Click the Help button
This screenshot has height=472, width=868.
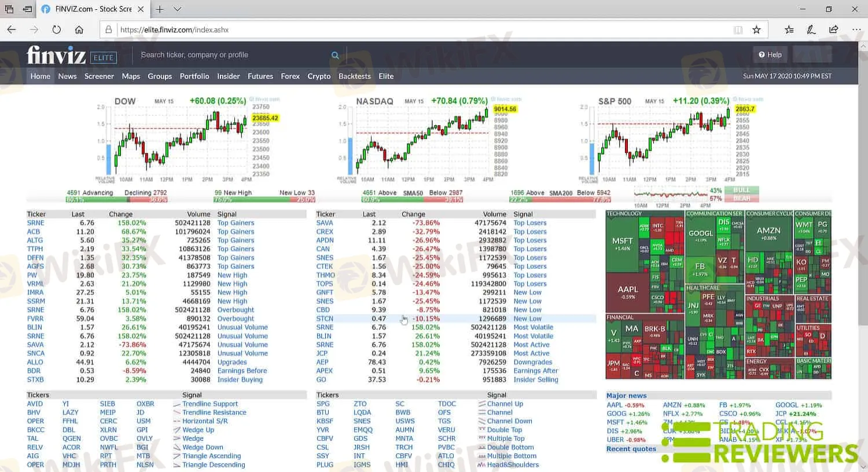(x=770, y=55)
